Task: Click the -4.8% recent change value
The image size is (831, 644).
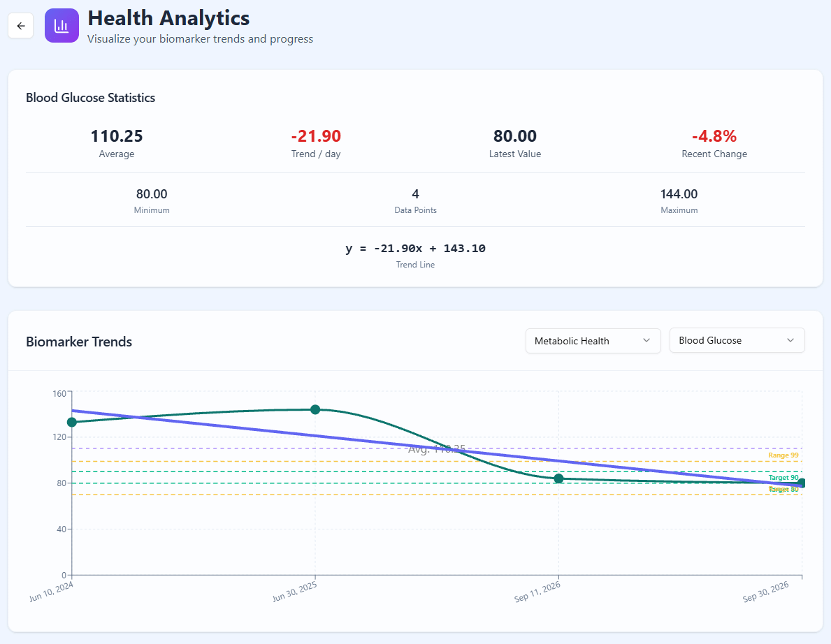Action: pos(714,136)
